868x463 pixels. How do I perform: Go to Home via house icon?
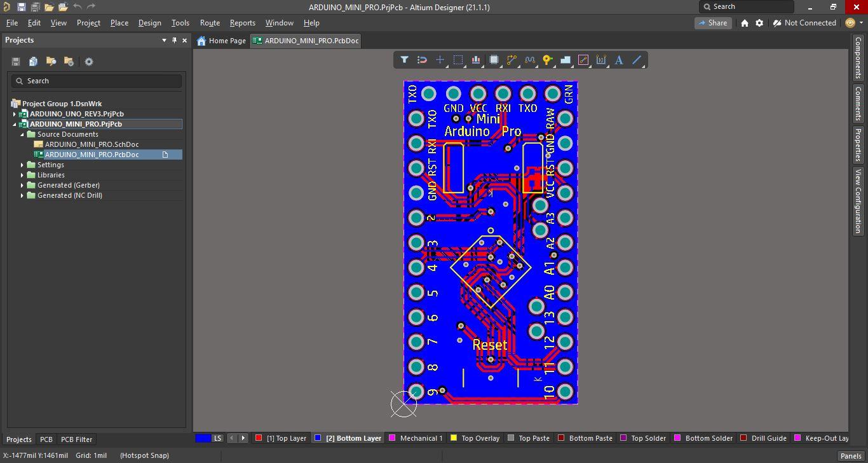tap(745, 23)
